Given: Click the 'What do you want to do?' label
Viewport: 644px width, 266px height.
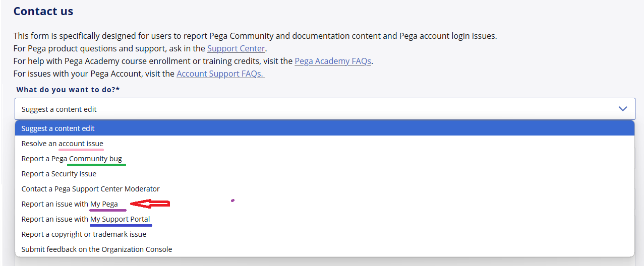Looking at the screenshot, I should click(68, 90).
